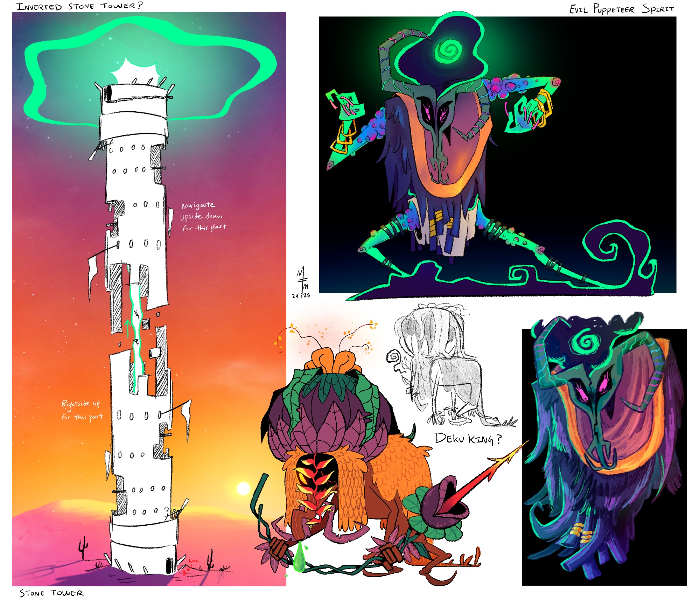Screen dimensions: 700x600
Task: Click the red 'Link' annotation near tower base
Action: coord(194,560)
